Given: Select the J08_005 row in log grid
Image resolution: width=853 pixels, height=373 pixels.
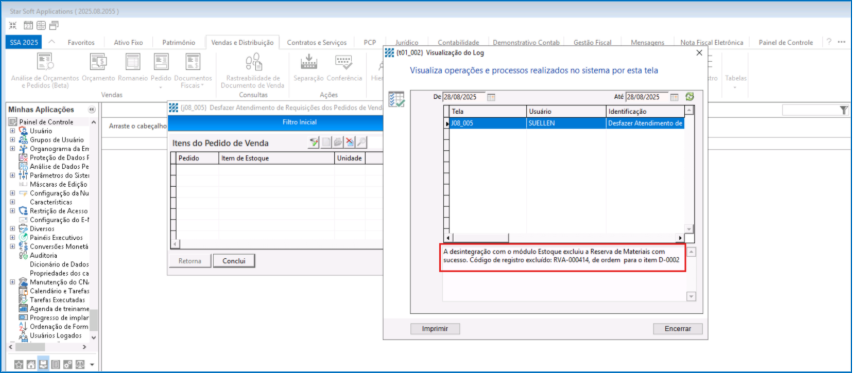Looking at the screenshot, I should (567, 123).
